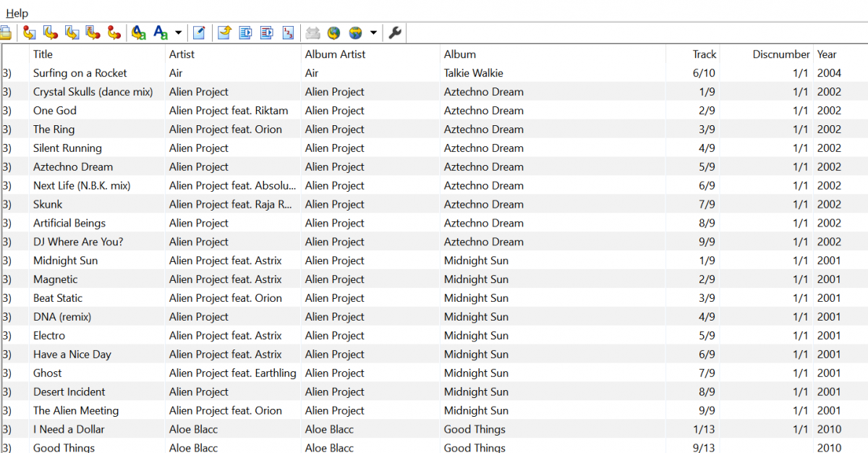Click the '1/13' track number cell
Image resolution: width=868 pixels, height=453 pixels.
coord(704,431)
